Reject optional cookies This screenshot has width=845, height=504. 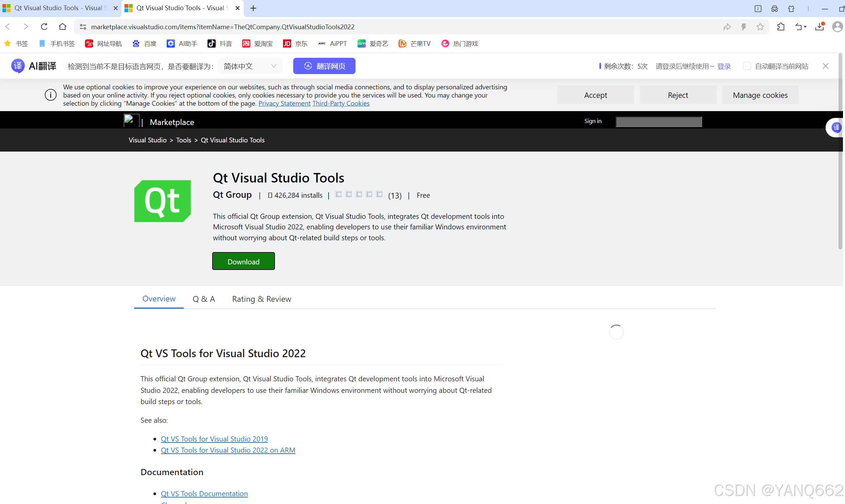(x=678, y=95)
